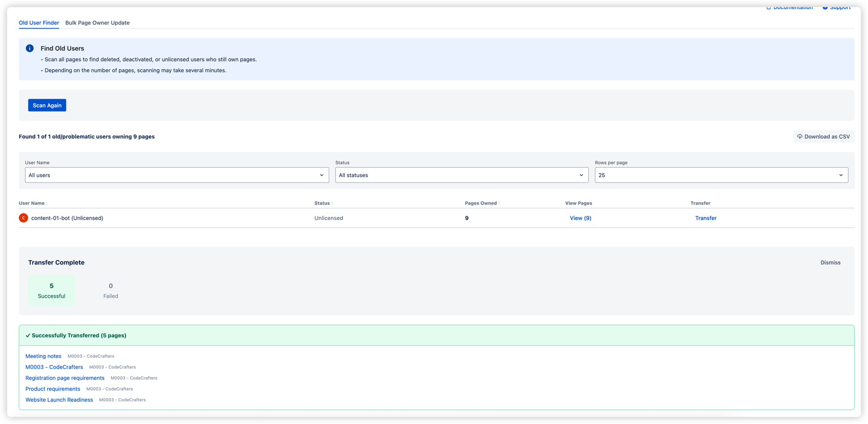868x424 pixels.
Task: Open the All users dropdown
Action: click(177, 175)
